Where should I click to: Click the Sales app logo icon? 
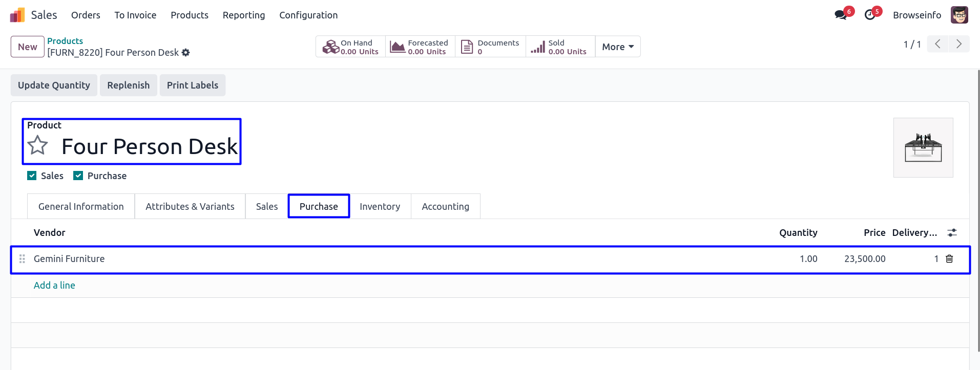tap(17, 15)
